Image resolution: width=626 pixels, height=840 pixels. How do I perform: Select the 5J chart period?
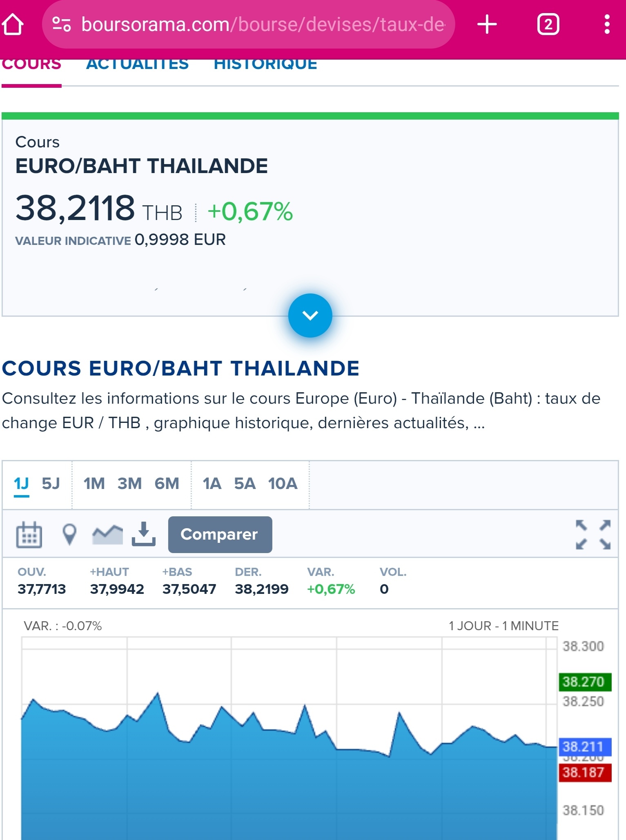(x=51, y=484)
